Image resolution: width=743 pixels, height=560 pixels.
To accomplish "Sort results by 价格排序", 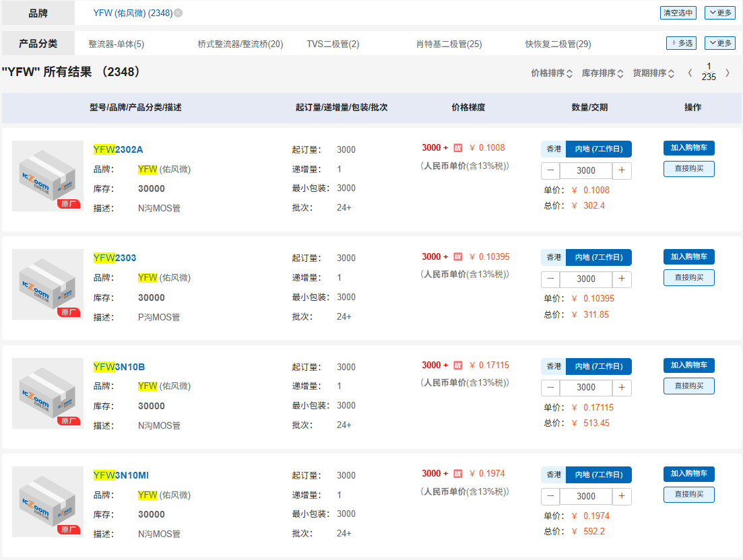I will click(552, 73).
